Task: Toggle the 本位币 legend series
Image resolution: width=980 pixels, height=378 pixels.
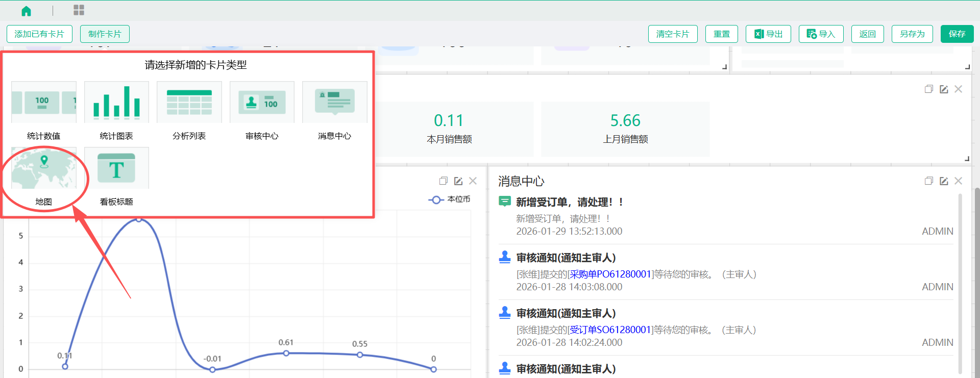Action: pyautogui.click(x=449, y=199)
